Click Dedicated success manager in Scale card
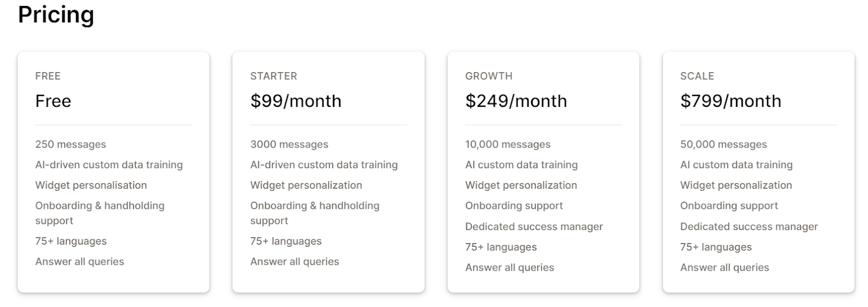The image size is (868, 307). [749, 227]
